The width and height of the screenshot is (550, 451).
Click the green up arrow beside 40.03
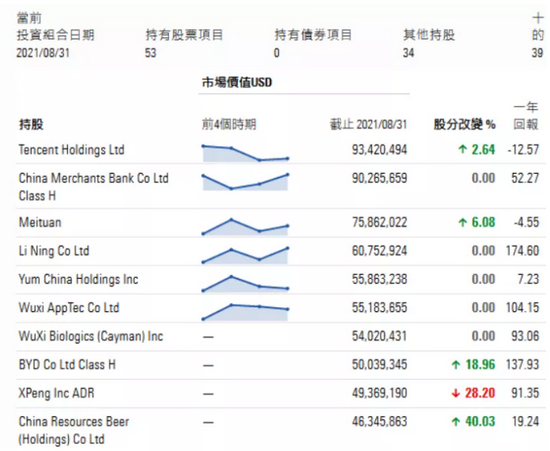(456, 422)
